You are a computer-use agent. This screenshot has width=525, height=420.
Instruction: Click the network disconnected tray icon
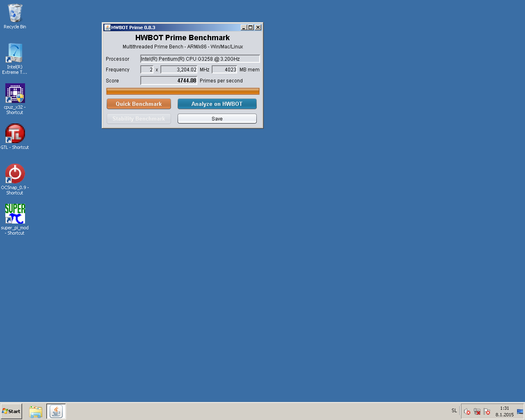pos(477,411)
